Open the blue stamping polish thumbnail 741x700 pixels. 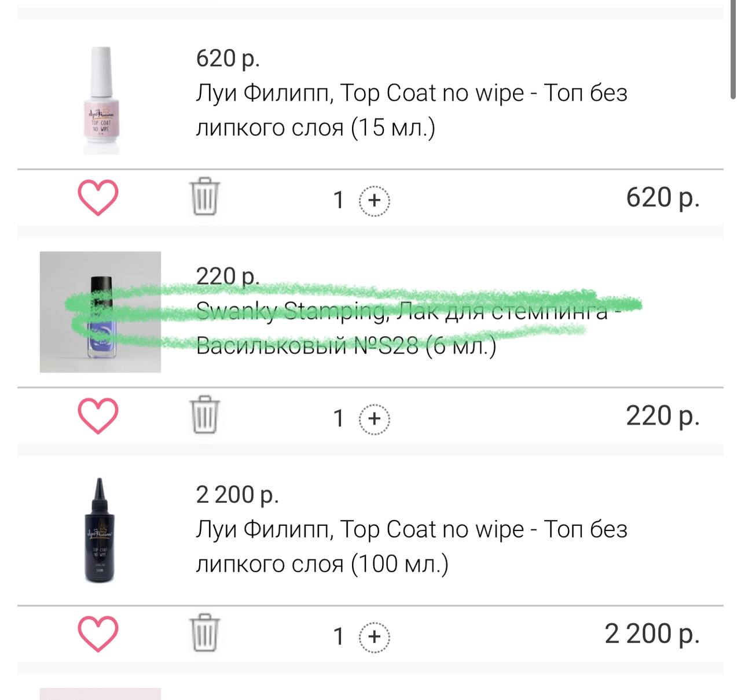pyautogui.click(x=100, y=312)
